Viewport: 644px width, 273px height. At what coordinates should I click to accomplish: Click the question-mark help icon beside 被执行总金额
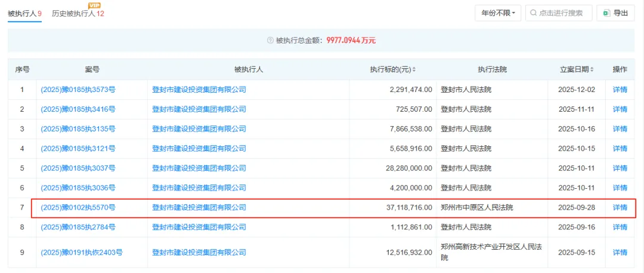270,41
